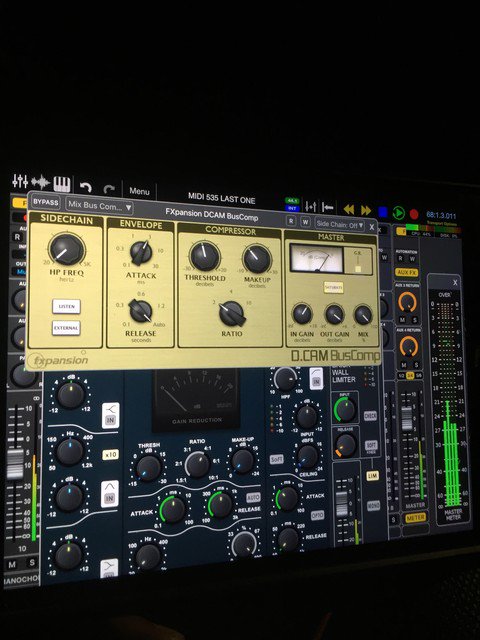Tap the rewind transport button
This screenshot has height=640, width=480.
(x=349, y=209)
